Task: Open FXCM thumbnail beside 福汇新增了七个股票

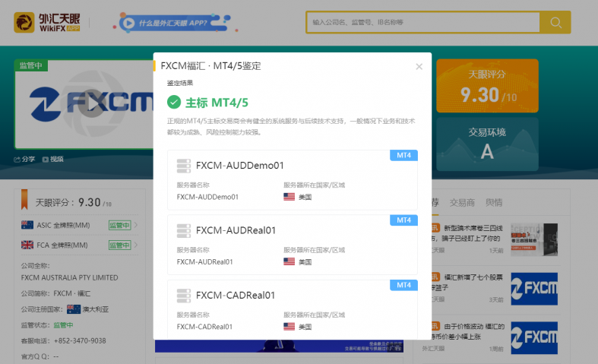Action: click(534, 289)
